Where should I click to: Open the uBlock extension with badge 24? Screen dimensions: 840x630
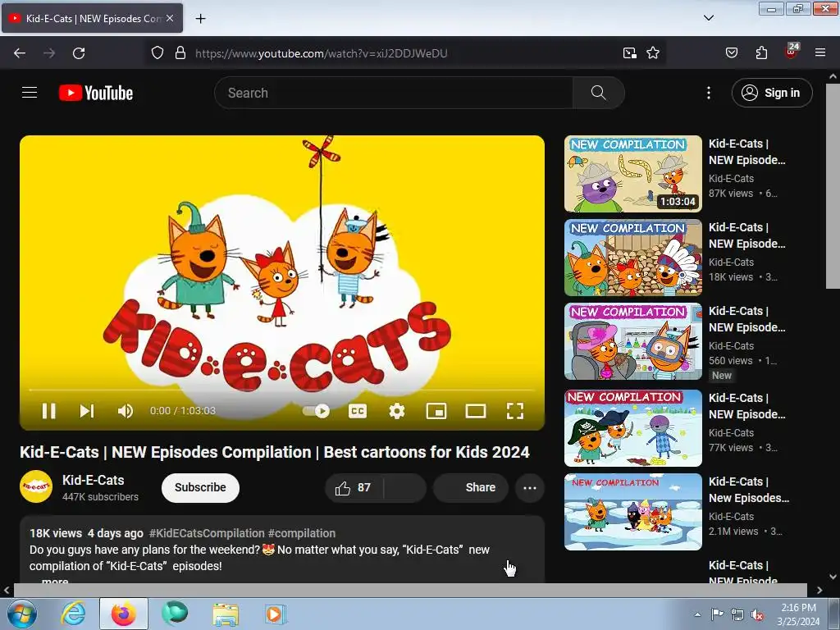792,52
